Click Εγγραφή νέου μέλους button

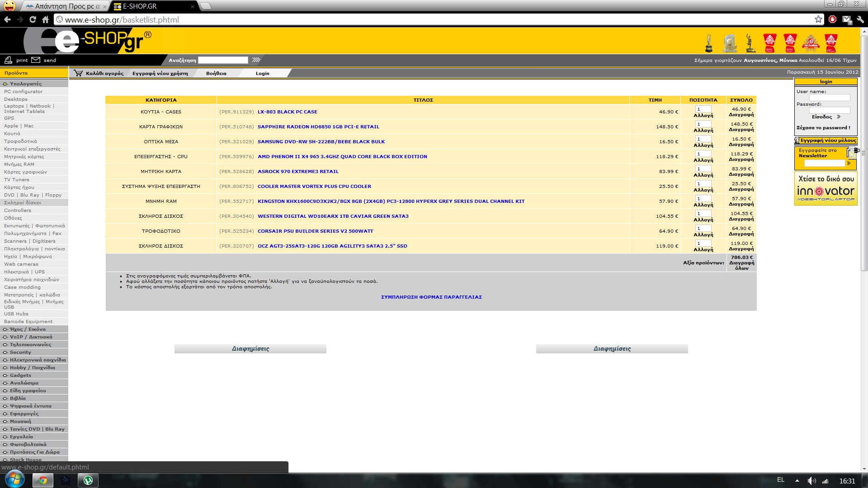(x=826, y=141)
